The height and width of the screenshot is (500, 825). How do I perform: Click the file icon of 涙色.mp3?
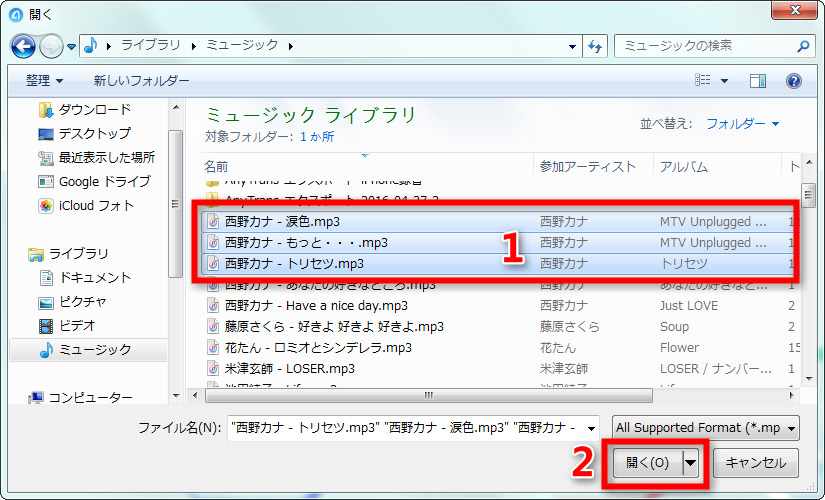click(213, 222)
